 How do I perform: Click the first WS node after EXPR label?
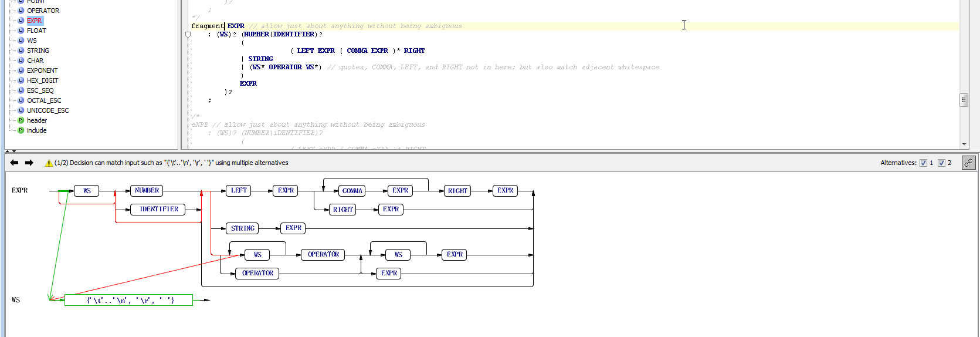pyautogui.click(x=87, y=190)
